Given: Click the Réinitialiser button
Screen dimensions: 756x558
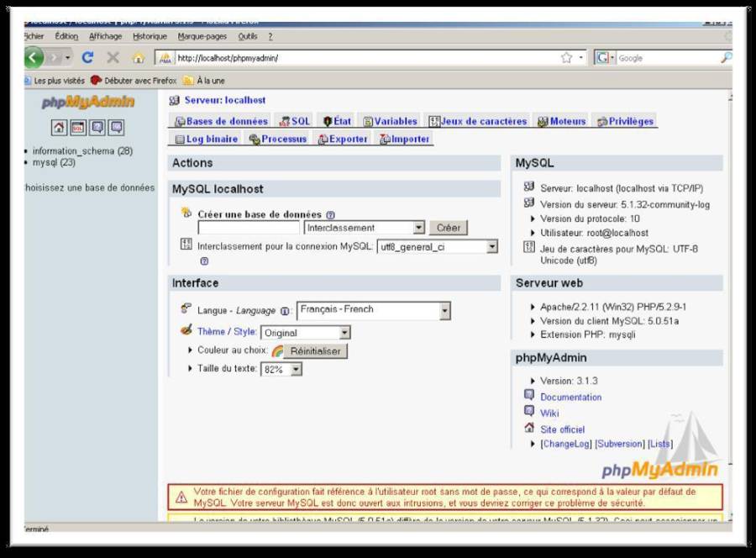Looking at the screenshot, I should (315, 351).
